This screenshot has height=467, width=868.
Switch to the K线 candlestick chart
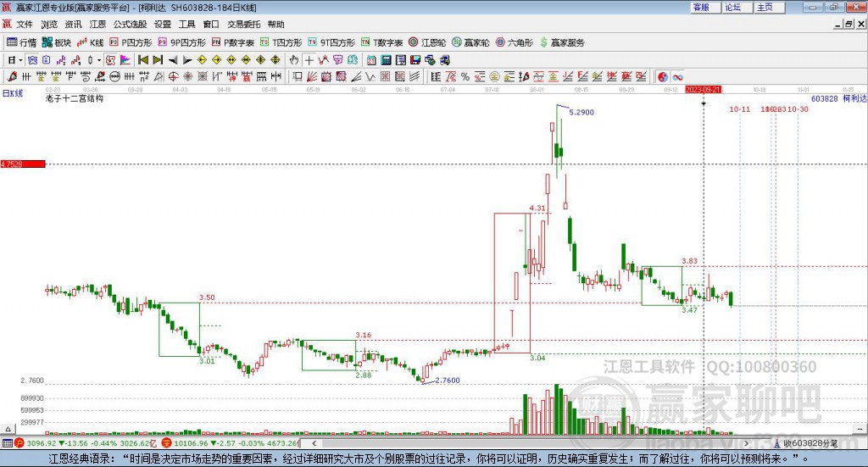coord(90,42)
